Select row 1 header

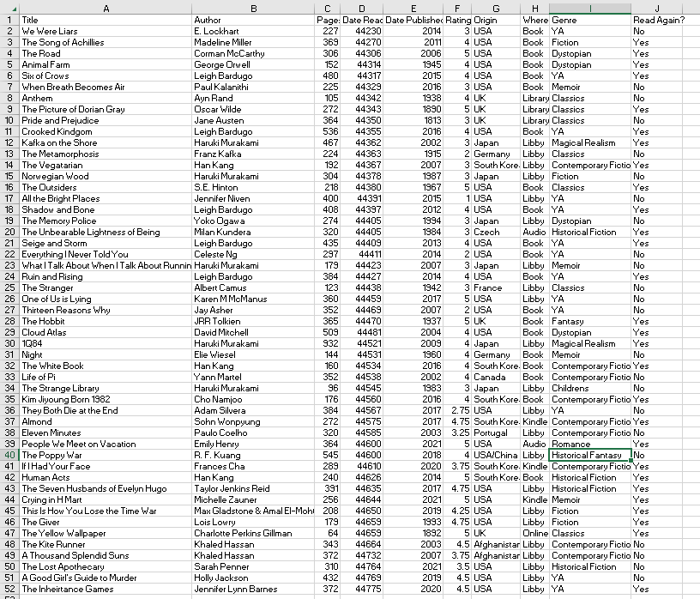pos(8,20)
